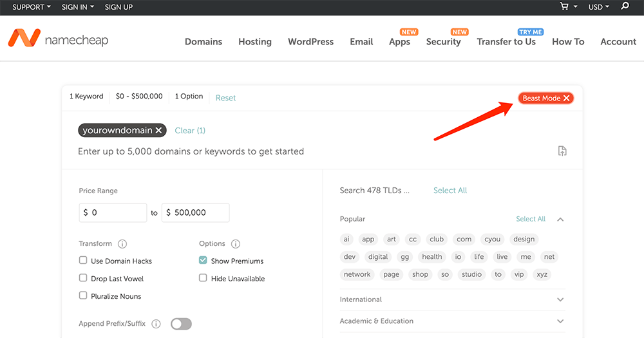
Task: Show the Append Prefix/Suffix info icon
Action: pyautogui.click(x=156, y=324)
